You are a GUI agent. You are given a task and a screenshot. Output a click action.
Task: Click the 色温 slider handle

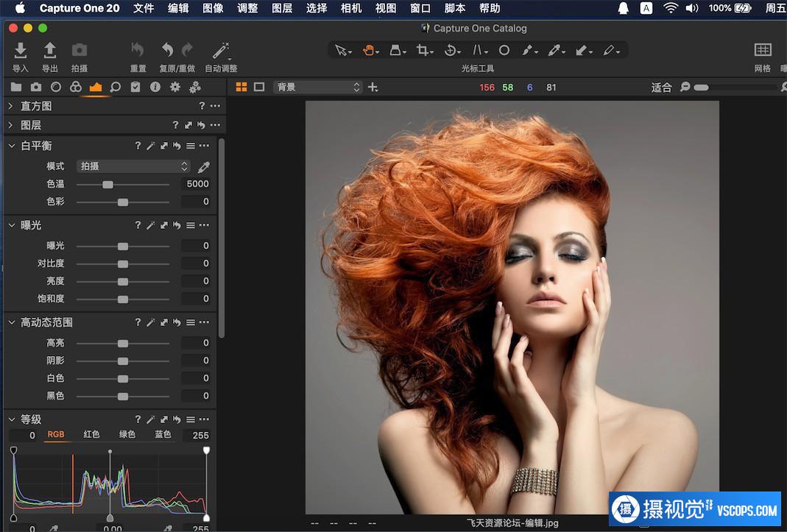point(107,184)
